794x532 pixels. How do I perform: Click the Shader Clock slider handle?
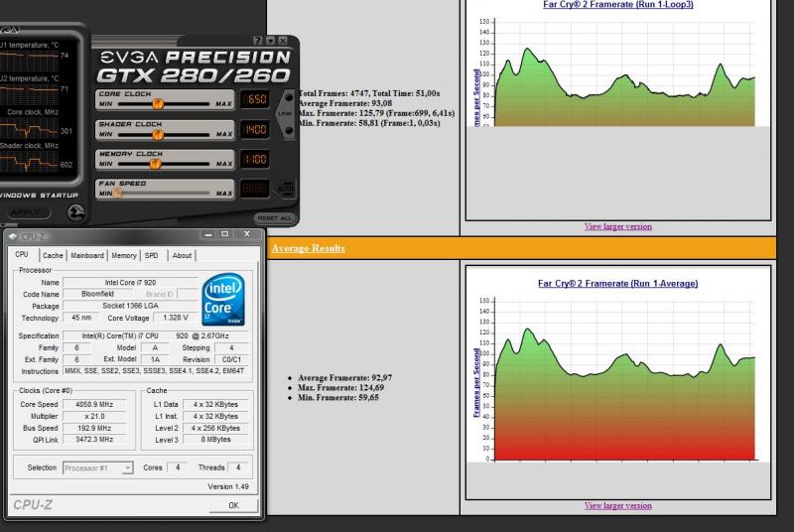coord(158,135)
